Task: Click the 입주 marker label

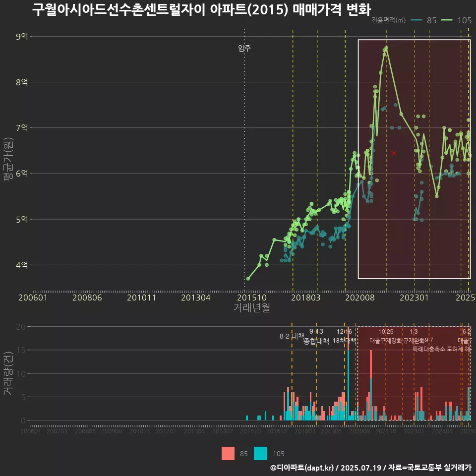Action: [244, 48]
